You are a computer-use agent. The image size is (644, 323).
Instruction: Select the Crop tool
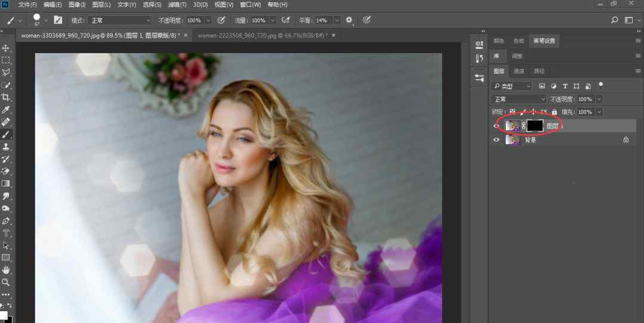pyautogui.click(x=6, y=97)
